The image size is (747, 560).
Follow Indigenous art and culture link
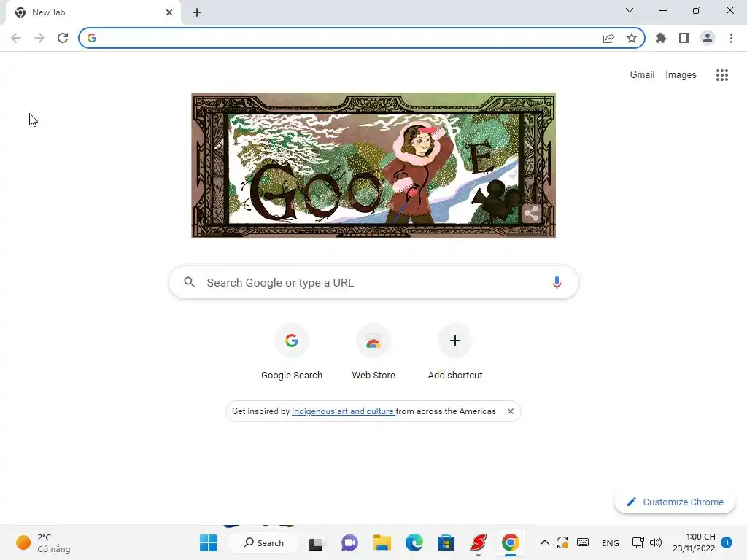point(343,411)
